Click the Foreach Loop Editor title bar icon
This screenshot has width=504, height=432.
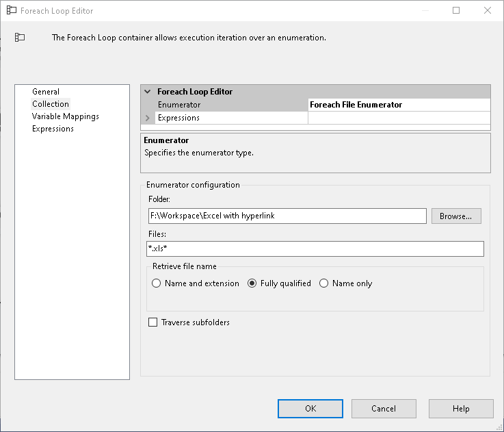pos(11,11)
